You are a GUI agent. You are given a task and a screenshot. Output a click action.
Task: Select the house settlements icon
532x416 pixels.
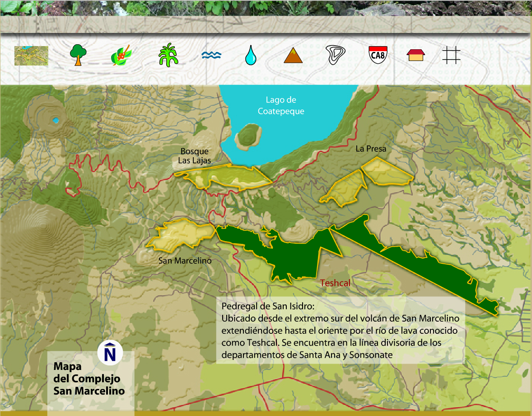point(415,56)
